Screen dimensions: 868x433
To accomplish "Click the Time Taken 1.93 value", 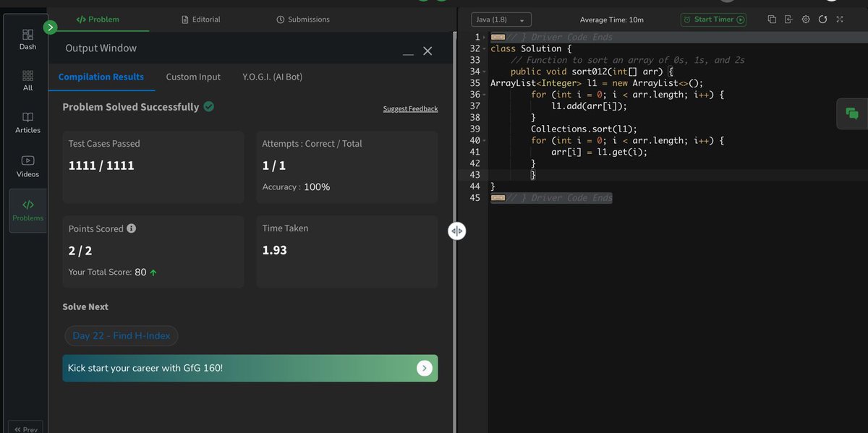I will coord(275,250).
